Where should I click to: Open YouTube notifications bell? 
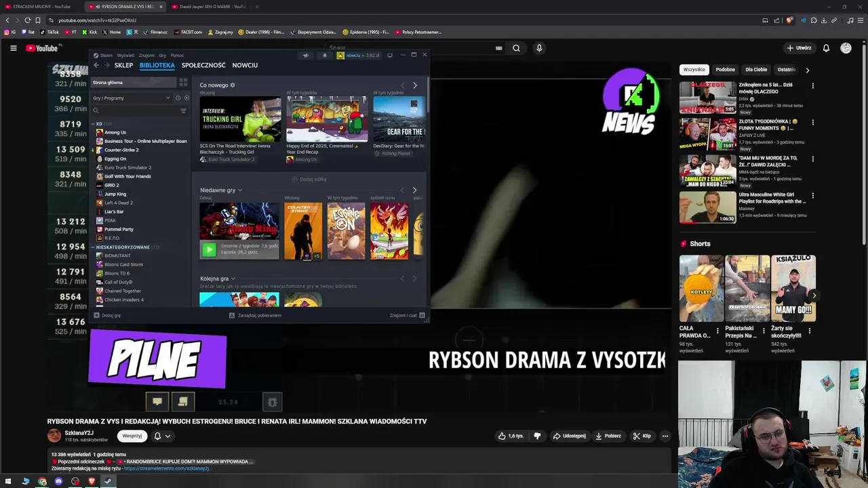click(826, 48)
